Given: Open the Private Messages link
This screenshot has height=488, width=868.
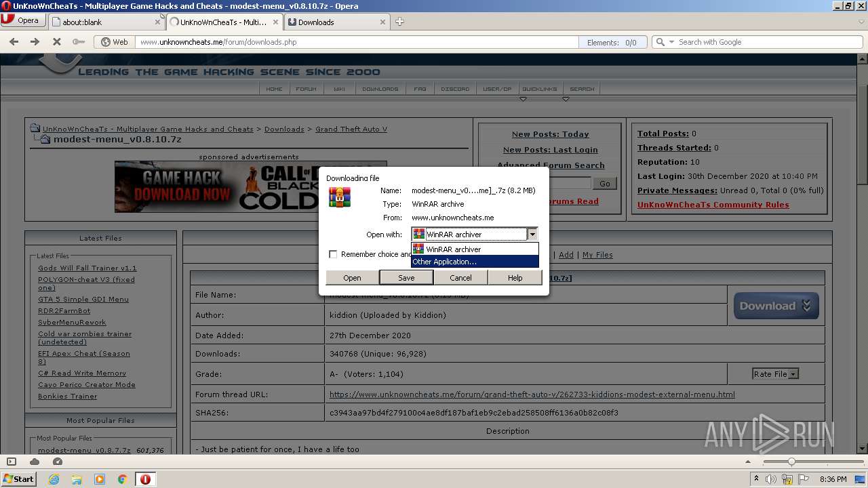Looking at the screenshot, I should point(677,190).
